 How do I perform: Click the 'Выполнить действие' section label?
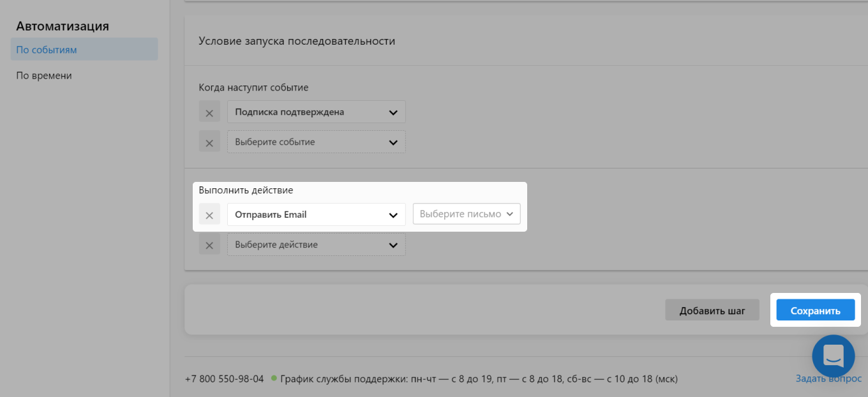point(246,190)
